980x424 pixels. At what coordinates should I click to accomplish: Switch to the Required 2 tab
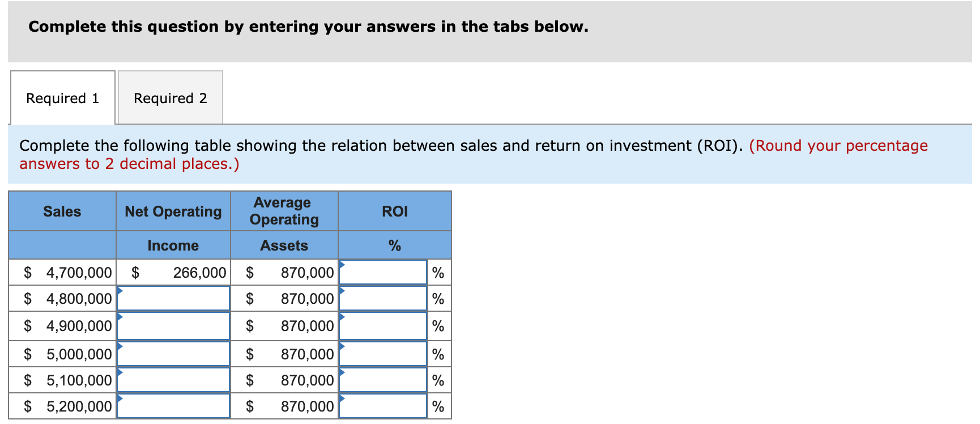click(x=170, y=98)
